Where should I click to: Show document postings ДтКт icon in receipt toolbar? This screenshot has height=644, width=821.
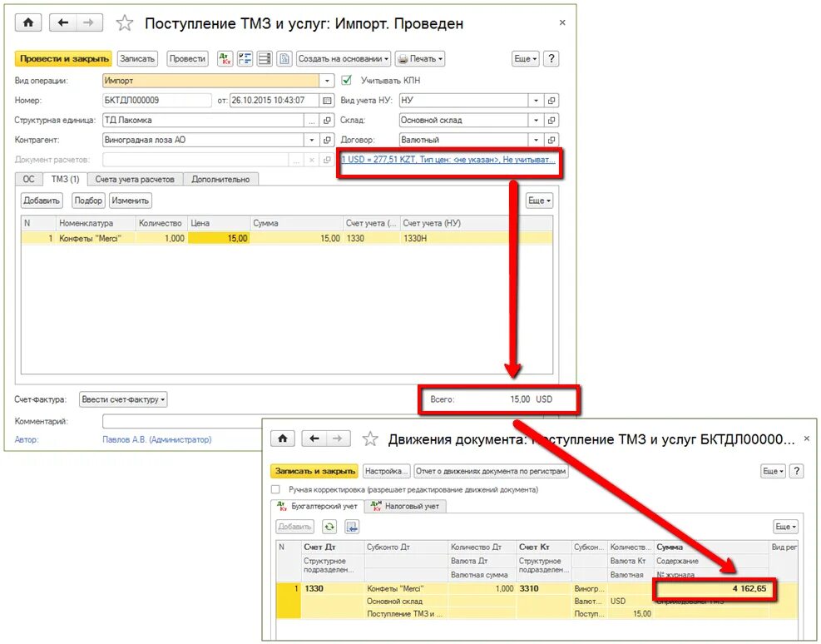pos(225,58)
